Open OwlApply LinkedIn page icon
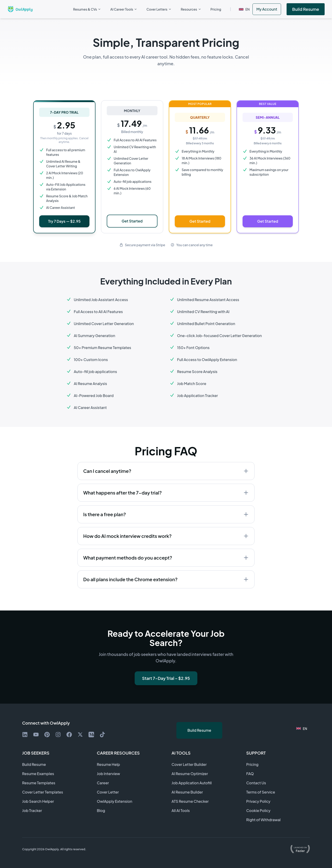This screenshot has width=332, height=868. [25, 735]
